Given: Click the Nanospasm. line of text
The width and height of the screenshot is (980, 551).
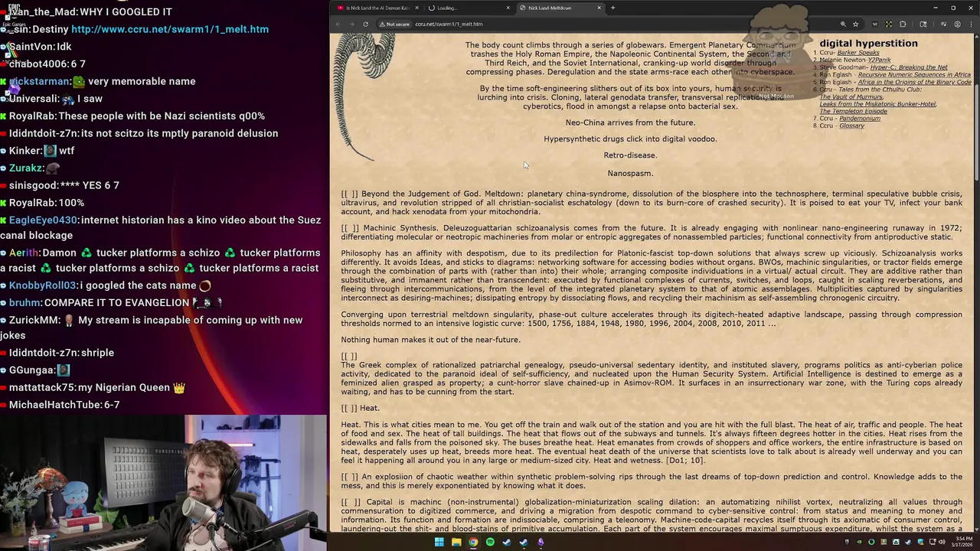Looking at the screenshot, I should tap(630, 173).
